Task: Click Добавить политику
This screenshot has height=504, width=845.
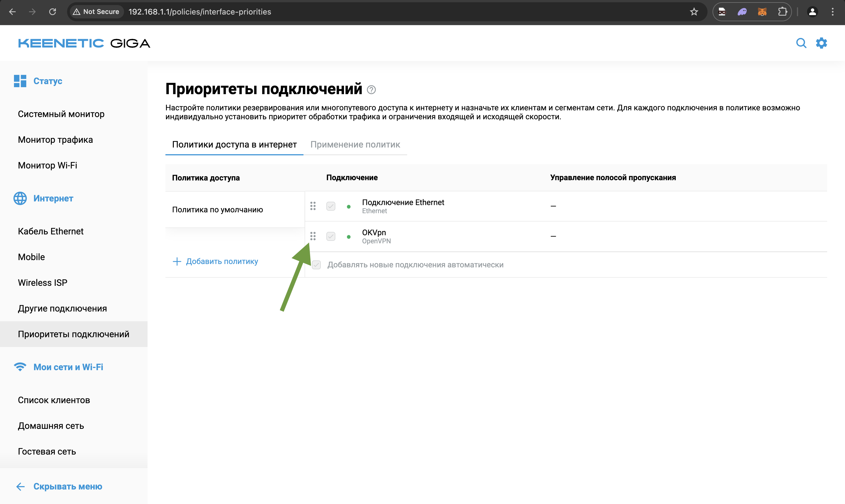Action: click(x=222, y=261)
